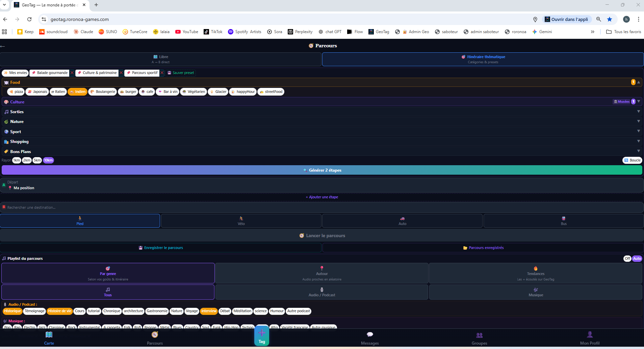Switch playlist toggle to Off
The height and width of the screenshot is (349, 644).
coord(627,259)
